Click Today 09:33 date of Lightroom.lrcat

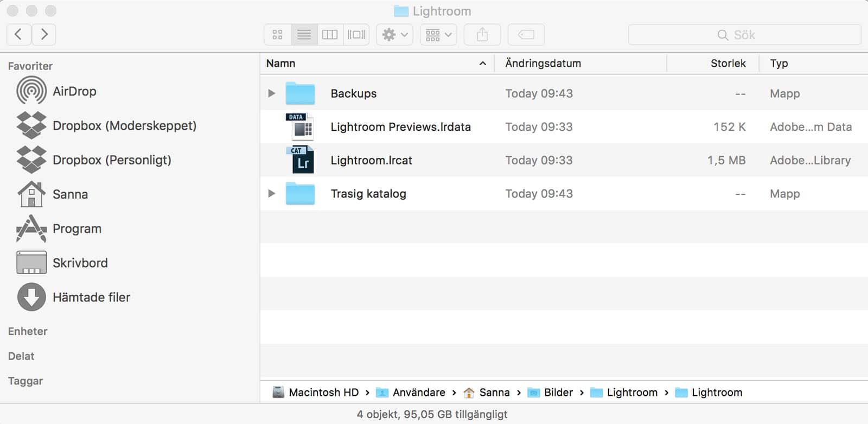tap(539, 160)
